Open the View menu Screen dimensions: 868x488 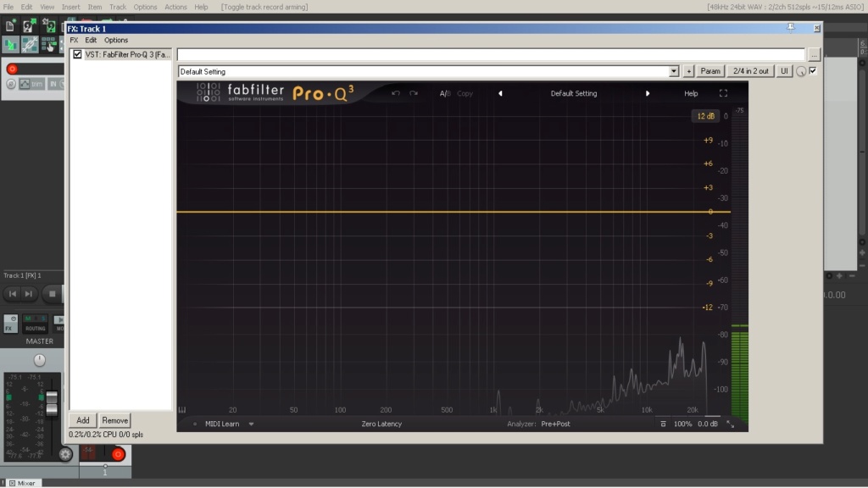[x=47, y=7]
